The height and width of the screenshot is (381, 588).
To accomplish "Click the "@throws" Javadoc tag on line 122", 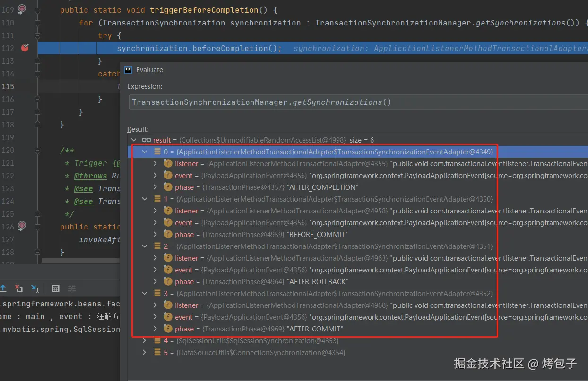I will 91,176.
